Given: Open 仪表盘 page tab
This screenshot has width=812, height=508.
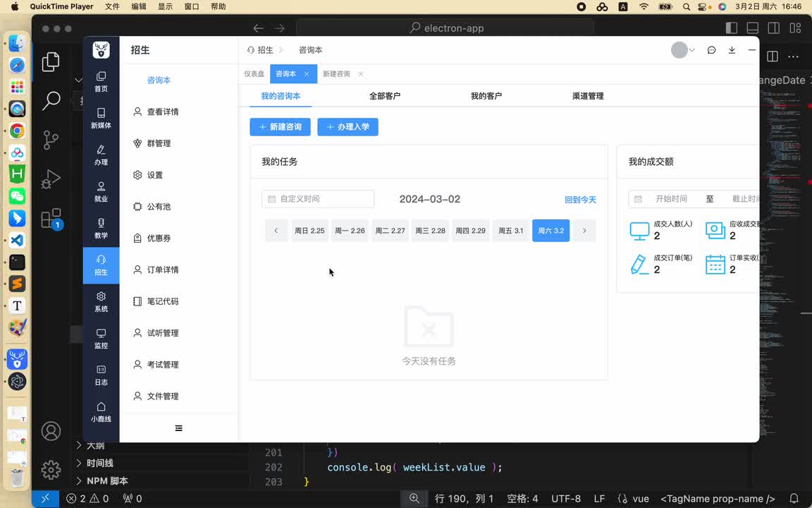Looking at the screenshot, I should pos(254,74).
